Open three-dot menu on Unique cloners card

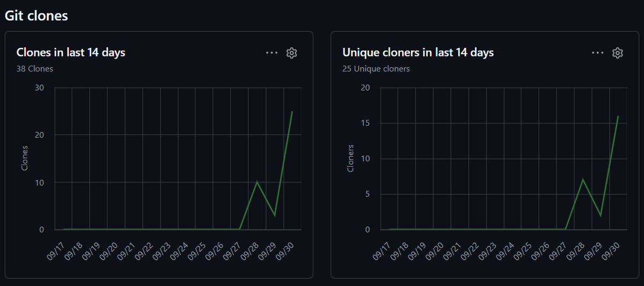tap(598, 53)
